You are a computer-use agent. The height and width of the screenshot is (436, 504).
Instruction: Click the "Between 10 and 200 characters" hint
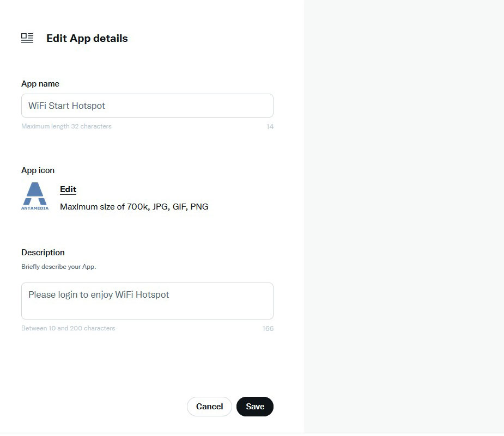(68, 328)
